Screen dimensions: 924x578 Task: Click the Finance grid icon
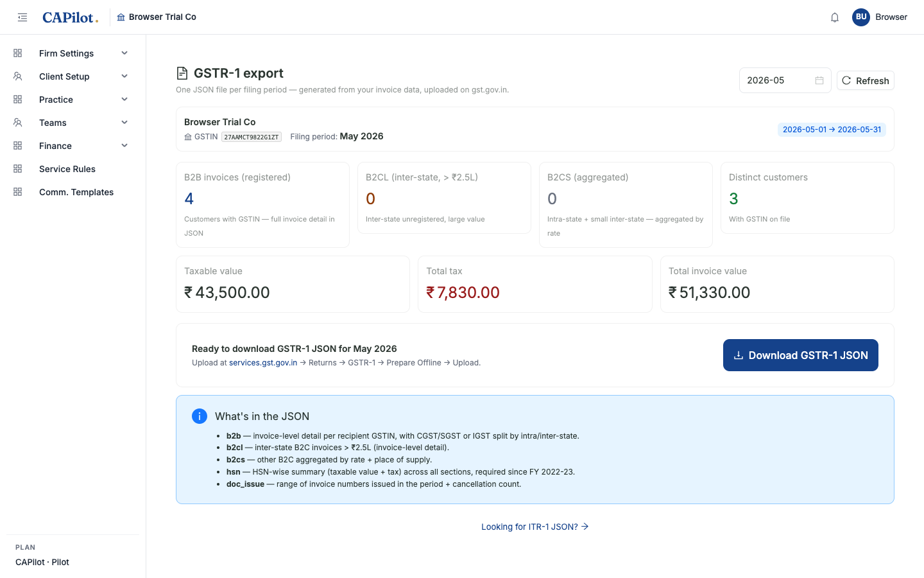tap(18, 146)
